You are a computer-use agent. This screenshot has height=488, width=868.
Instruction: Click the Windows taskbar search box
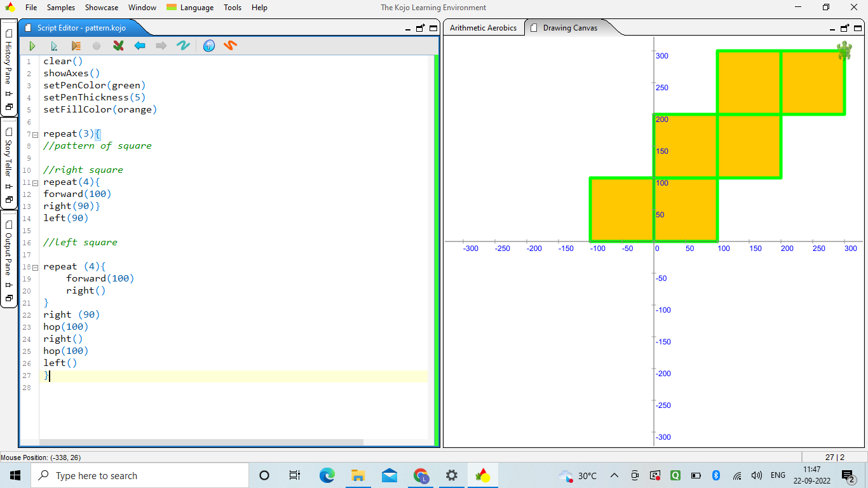pos(140,475)
